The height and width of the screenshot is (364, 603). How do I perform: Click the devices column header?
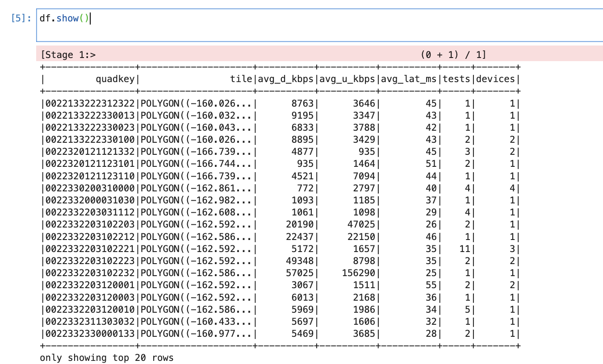(495, 79)
